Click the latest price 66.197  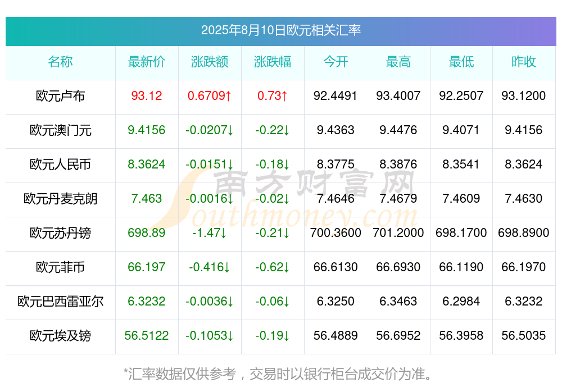point(147,267)
